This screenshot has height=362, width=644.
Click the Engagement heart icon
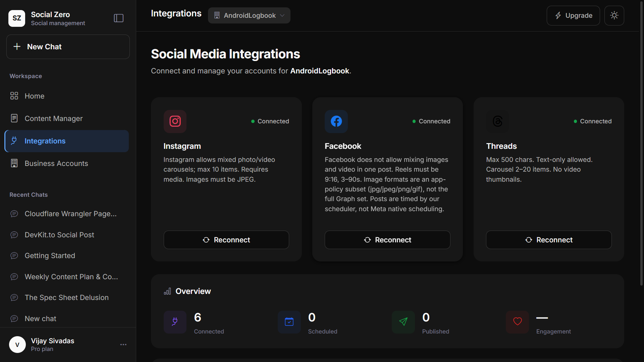[518, 322]
